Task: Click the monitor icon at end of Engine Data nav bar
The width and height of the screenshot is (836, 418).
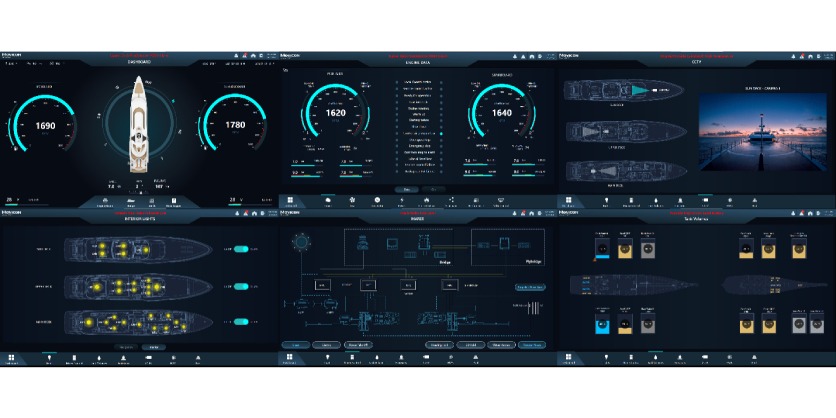Action: pyautogui.click(x=500, y=201)
